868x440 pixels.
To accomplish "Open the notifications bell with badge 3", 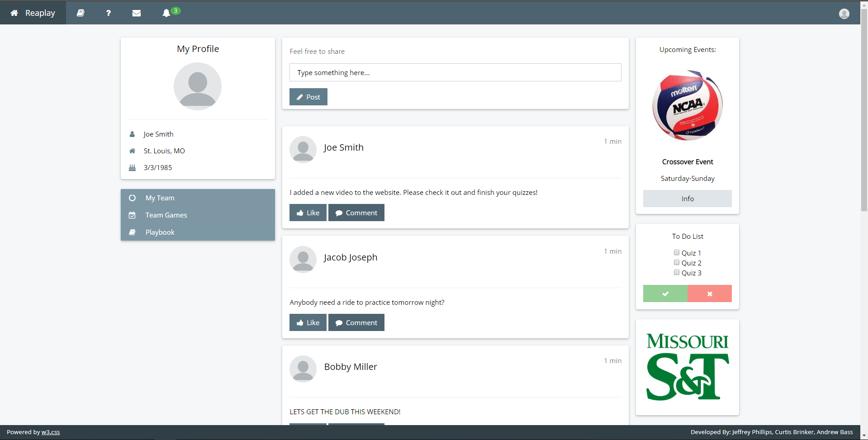I will point(171,13).
